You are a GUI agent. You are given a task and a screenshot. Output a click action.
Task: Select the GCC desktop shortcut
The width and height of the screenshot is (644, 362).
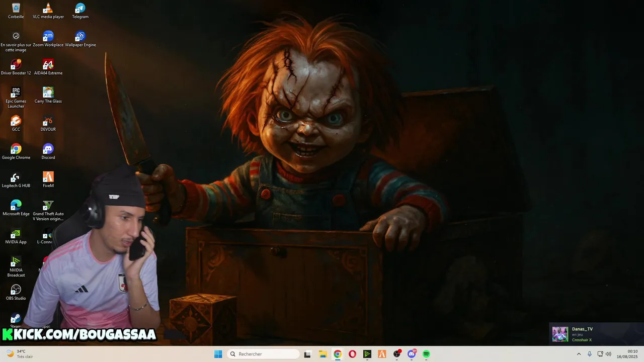pyautogui.click(x=16, y=124)
